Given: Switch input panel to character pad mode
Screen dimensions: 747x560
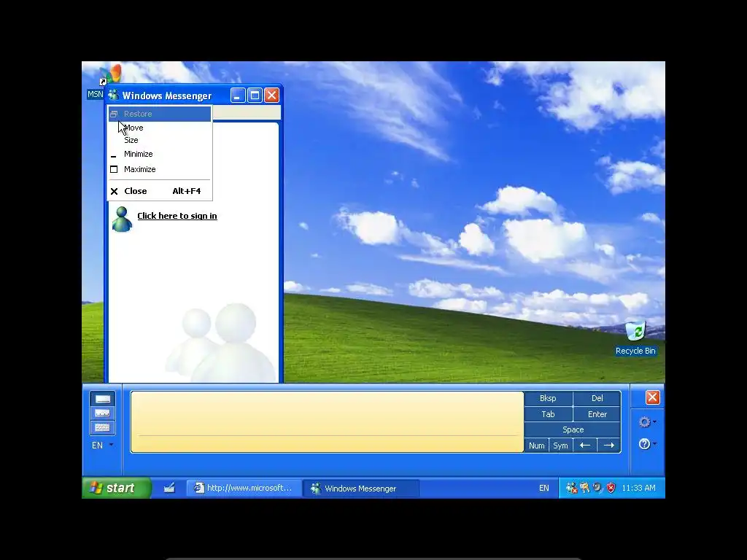Looking at the screenshot, I should (x=102, y=413).
